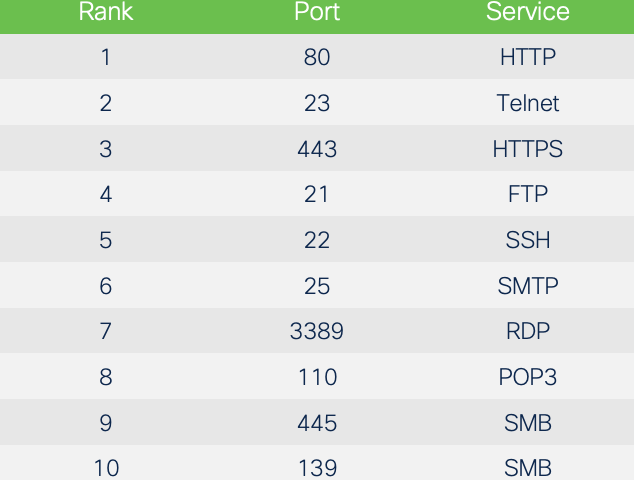Click the HTTPS service cell
This screenshot has width=635, height=480.
pos(528,149)
